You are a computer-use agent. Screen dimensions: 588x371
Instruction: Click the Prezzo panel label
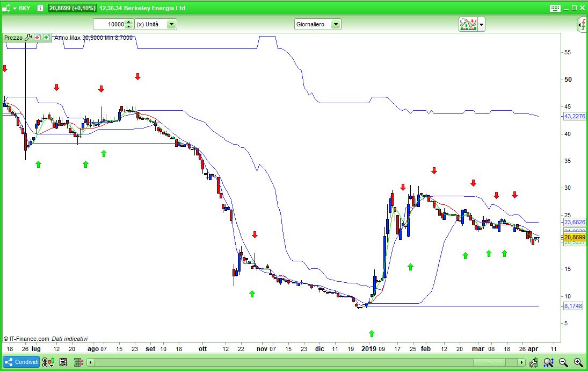(13, 38)
